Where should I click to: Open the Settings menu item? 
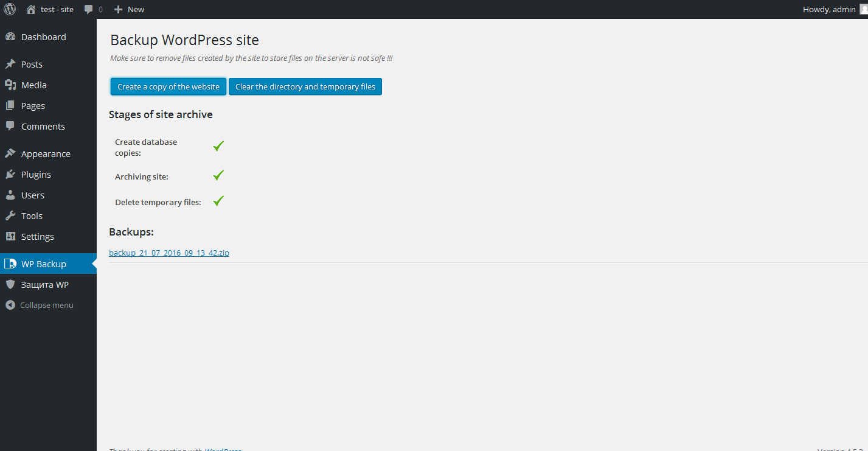coord(48,237)
